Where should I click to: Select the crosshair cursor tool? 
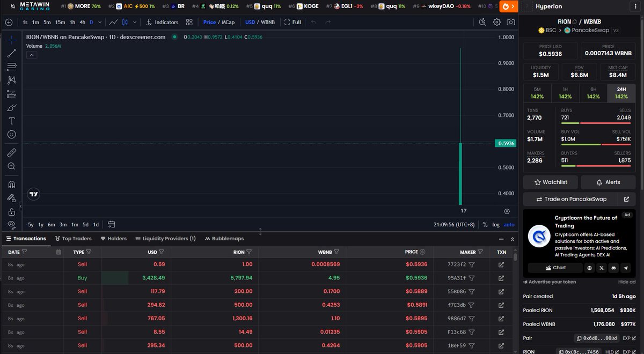tap(11, 40)
